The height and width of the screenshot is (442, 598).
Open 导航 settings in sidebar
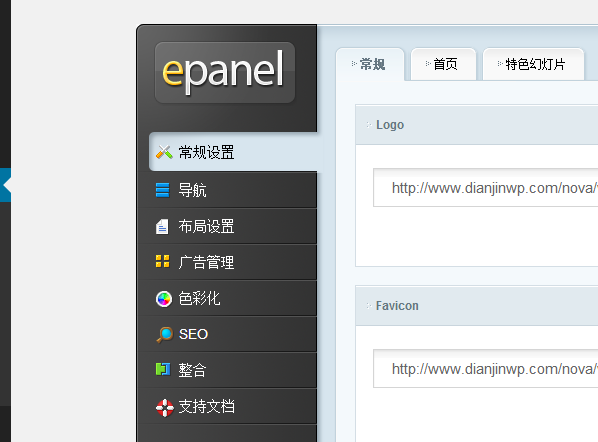229,190
